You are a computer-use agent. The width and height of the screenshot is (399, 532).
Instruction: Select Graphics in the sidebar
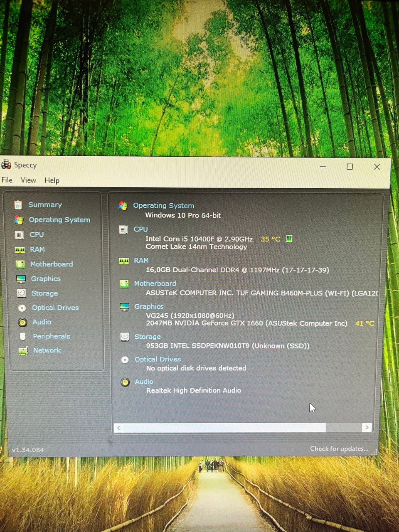click(x=46, y=278)
